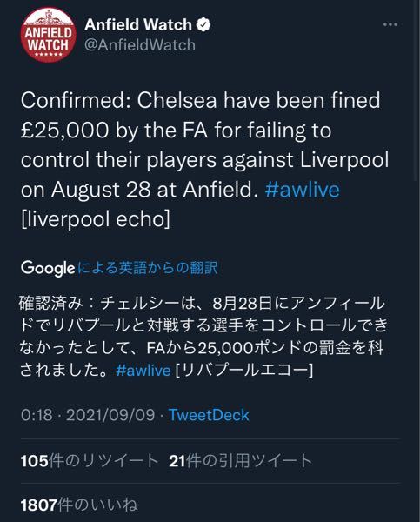The width and height of the screenshot is (420, 522).
Task: Click the scrollbar on the right edge
Action: (x=416, y=90)
